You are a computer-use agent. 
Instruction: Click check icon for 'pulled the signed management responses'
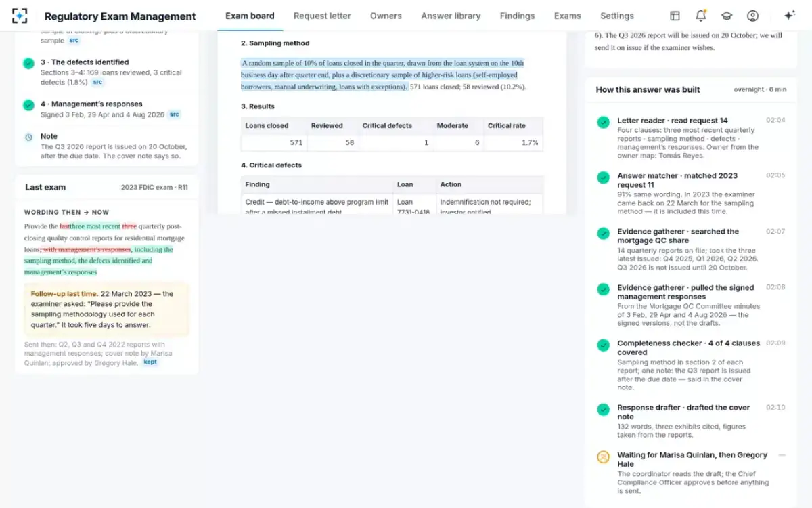click(x=603, y=289)
